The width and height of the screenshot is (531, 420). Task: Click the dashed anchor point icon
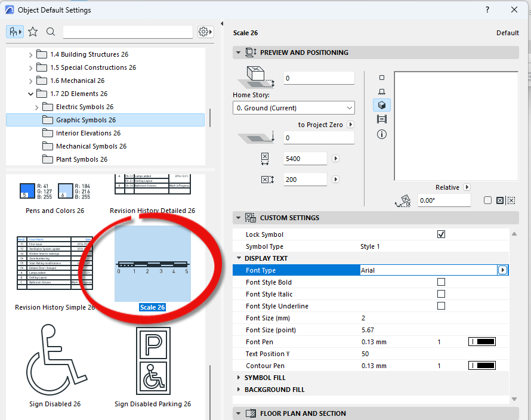coord(511,200)
